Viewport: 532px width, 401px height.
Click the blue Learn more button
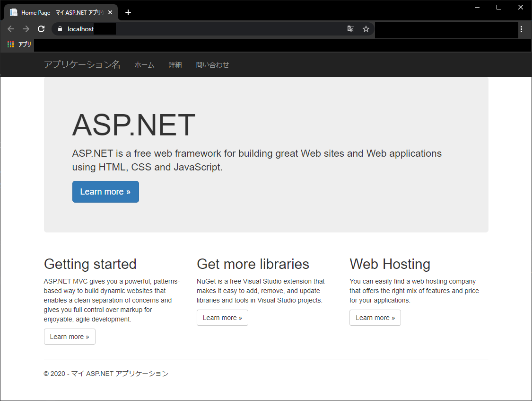tap(105, 192)
